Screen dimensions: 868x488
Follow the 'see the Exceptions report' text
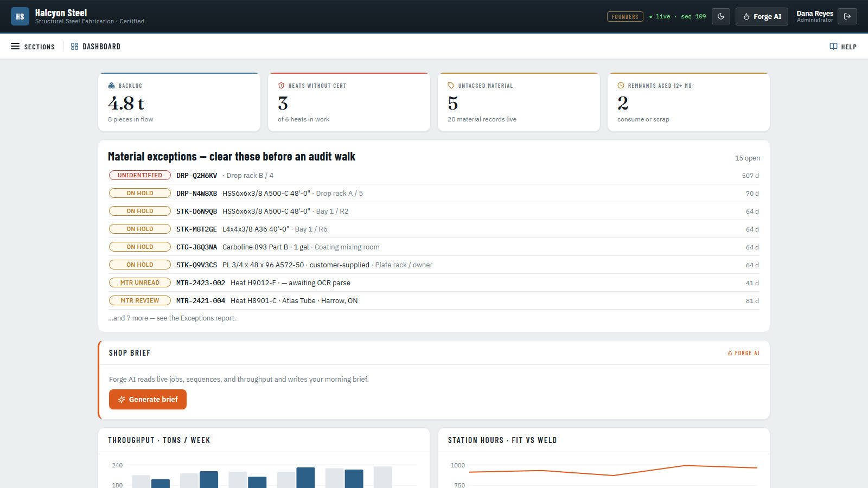pos(196,318)
